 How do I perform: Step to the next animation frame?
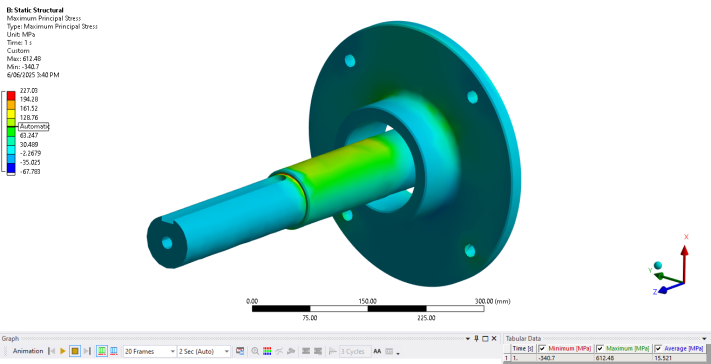(87, 351)
